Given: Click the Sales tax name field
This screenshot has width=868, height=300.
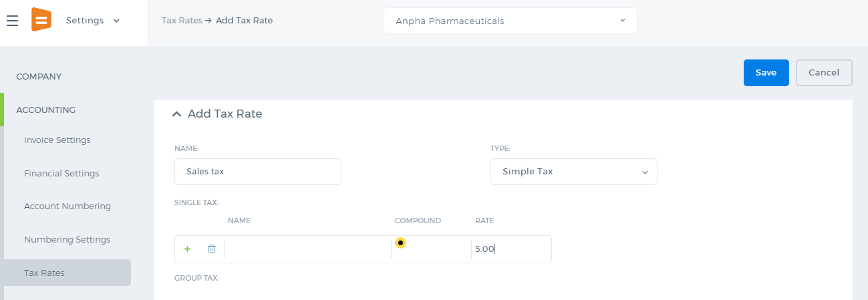Looking at the screenshot, I should pos(258,172).
